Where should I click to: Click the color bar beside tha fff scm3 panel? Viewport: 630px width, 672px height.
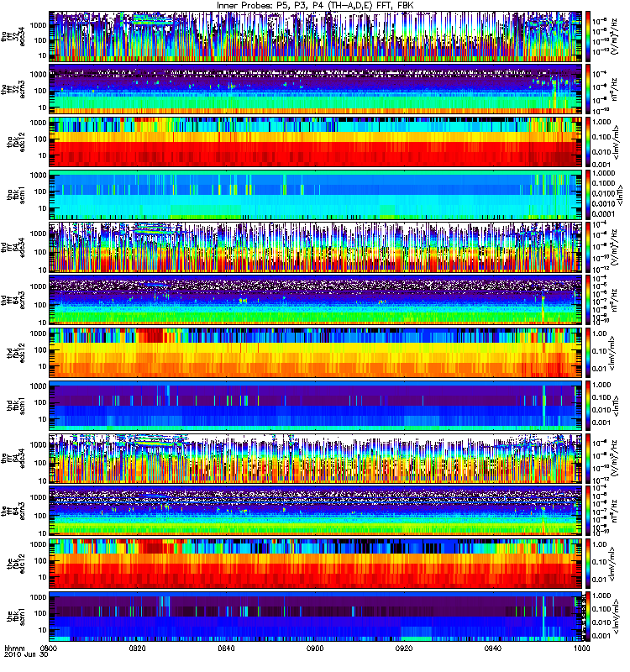pyautogui.click(x=588, y=89)
